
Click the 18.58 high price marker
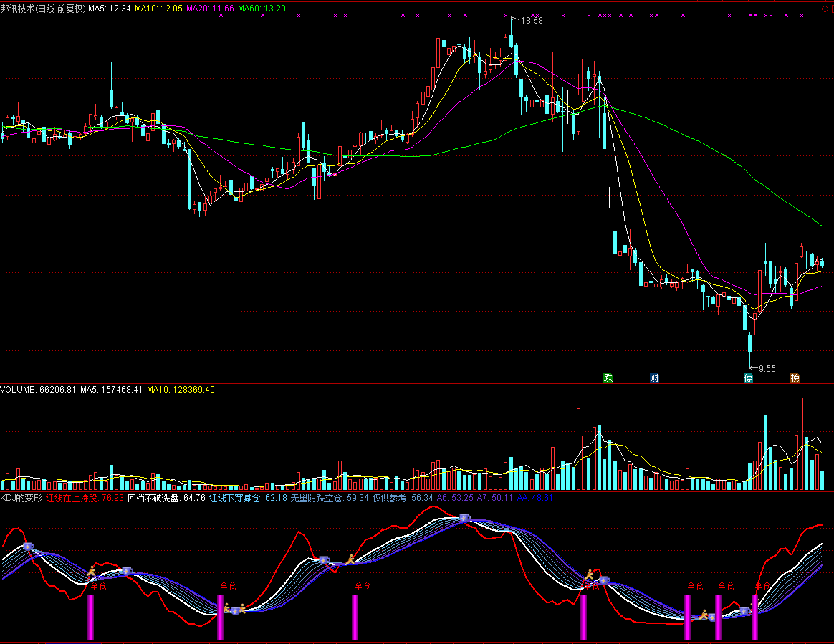tap(531, 21)
